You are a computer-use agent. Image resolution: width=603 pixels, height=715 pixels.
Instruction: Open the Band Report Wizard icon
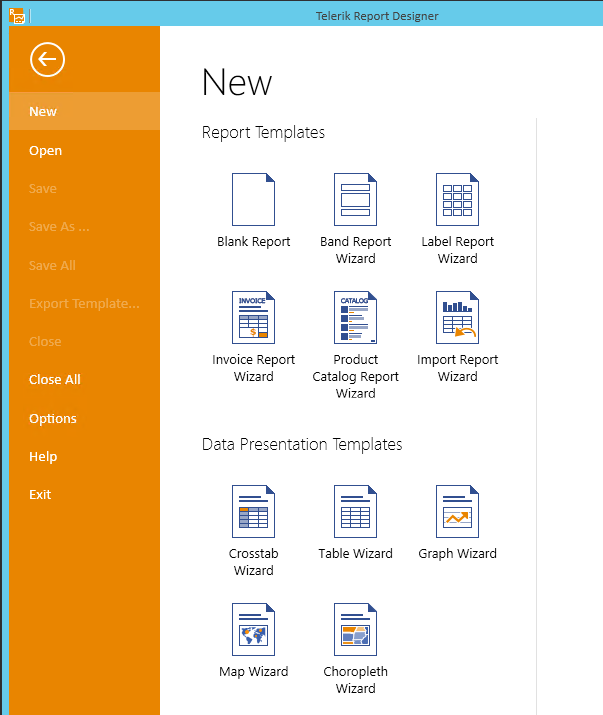point(355,200)
